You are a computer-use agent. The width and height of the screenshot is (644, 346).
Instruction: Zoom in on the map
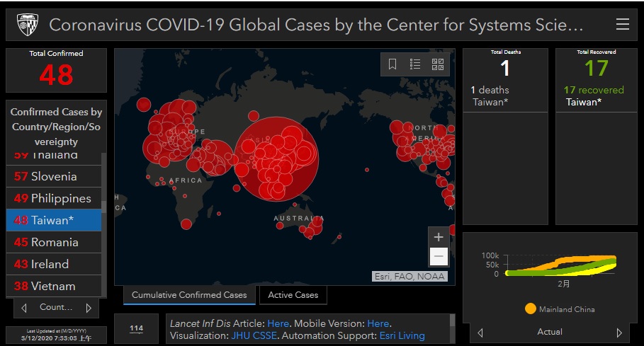439,237
